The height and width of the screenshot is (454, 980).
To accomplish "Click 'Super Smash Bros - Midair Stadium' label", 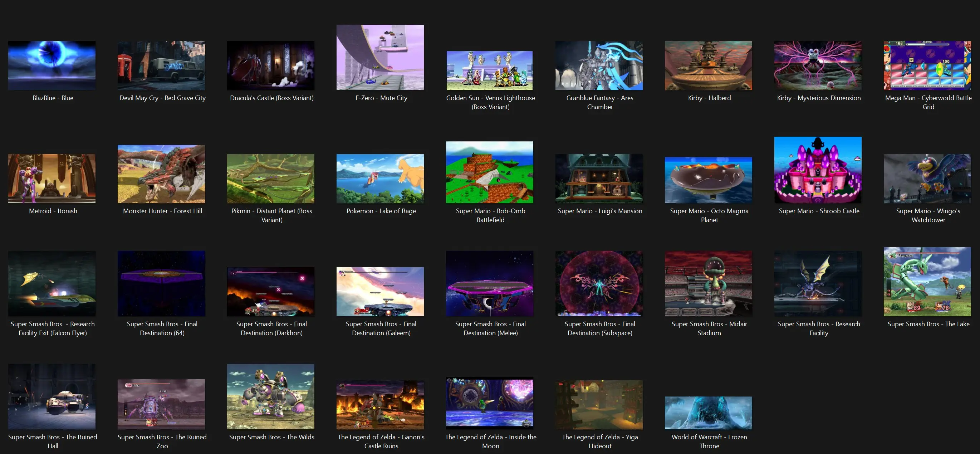I will point(709,328).
